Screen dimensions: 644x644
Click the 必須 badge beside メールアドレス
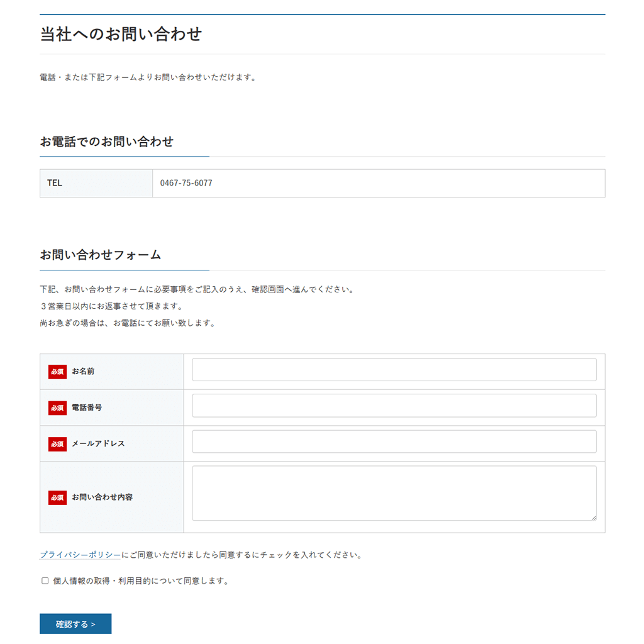pyautogui.click(x=57, y=444)
